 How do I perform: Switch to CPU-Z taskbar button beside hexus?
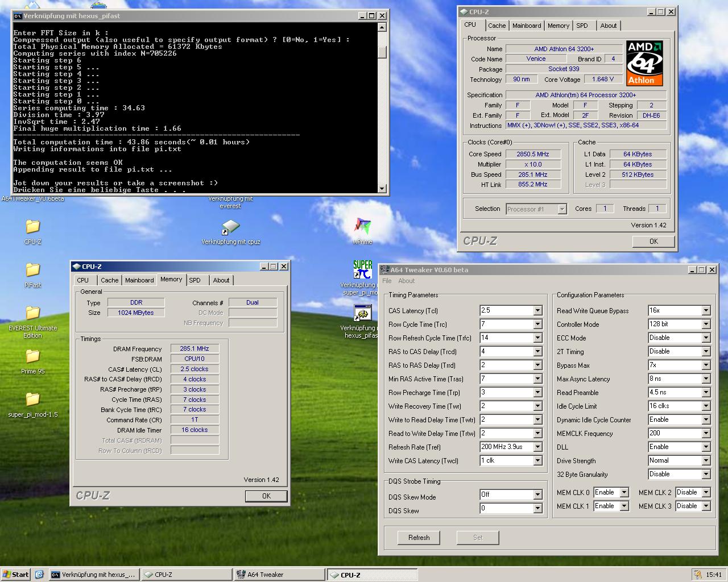click(x=187, y=575)
